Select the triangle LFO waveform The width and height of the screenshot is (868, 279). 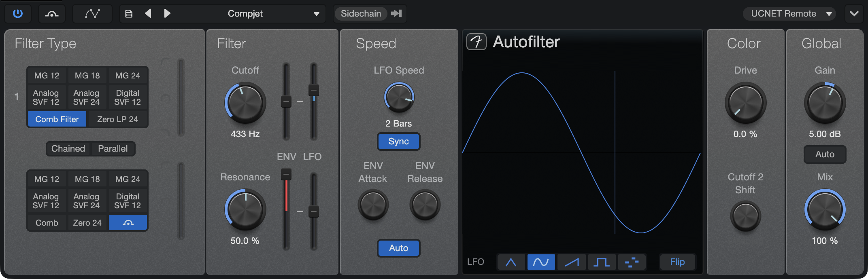[511, 262]
